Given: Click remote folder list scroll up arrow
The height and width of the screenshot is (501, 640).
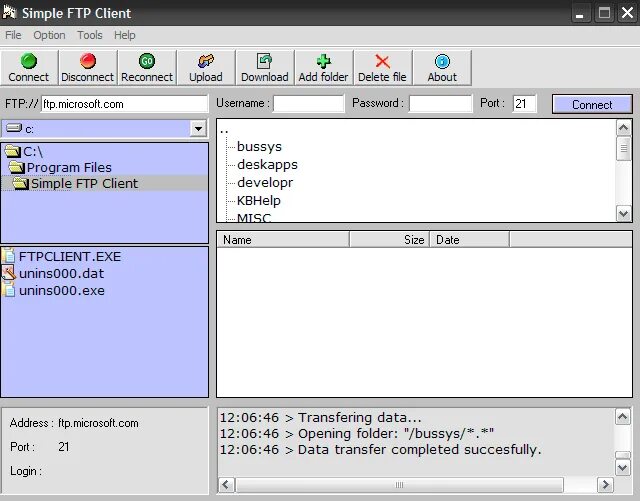Looking at the screenshot, I should point(623,128).
